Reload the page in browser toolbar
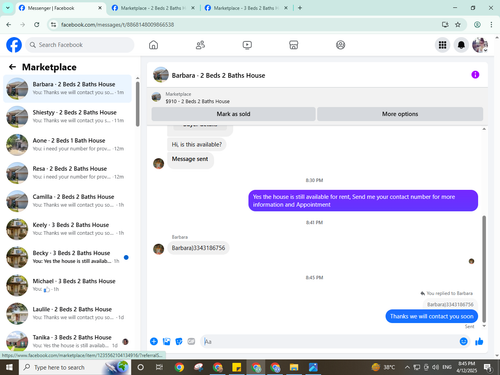 37,25
